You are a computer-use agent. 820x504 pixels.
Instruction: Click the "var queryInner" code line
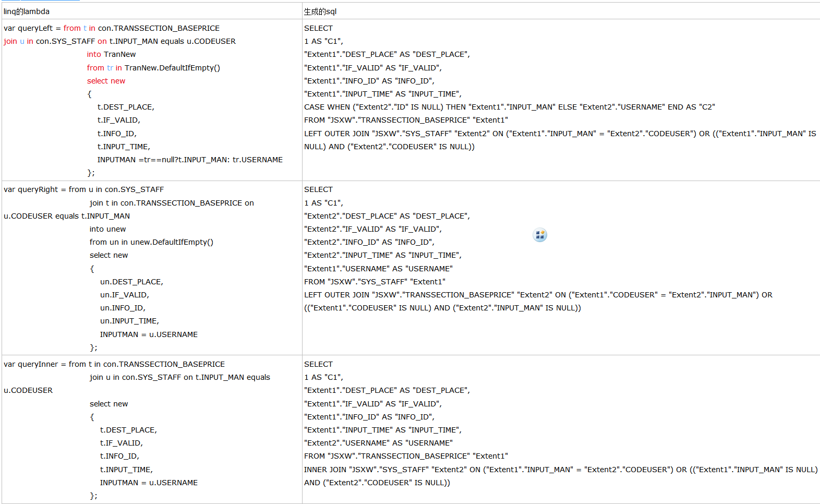tap(114, 364)
